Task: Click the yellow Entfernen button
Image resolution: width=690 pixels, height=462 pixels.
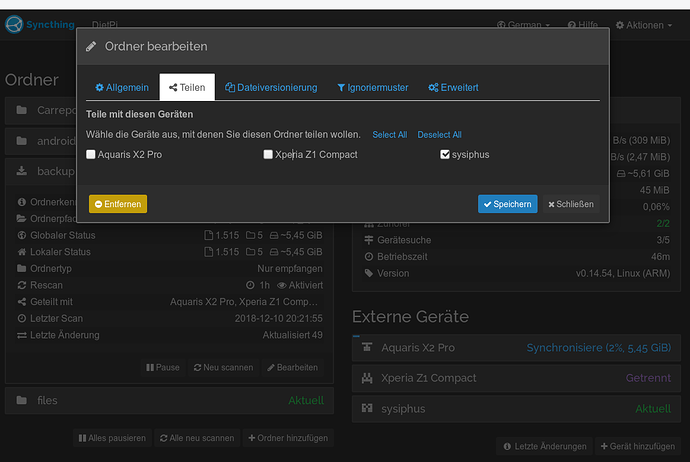Action: (x=118, y=204)
